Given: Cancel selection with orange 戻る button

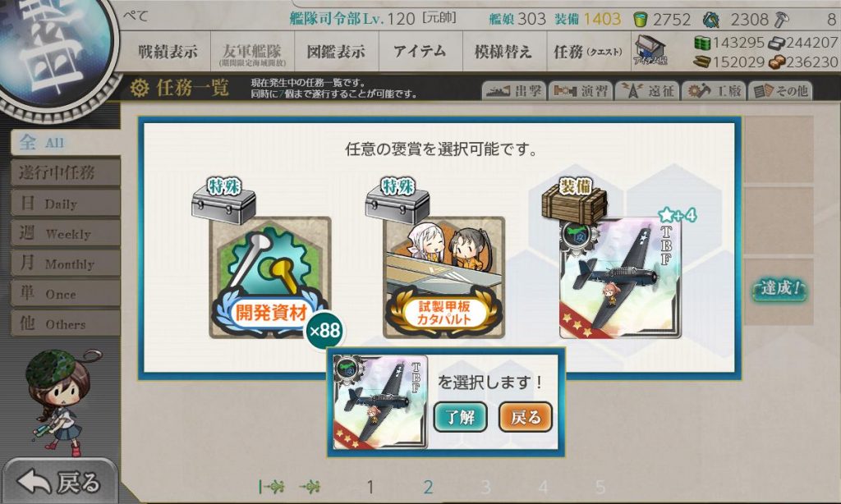Looking at the screenshot, I should pyautogui.click(x=525, y=417).
